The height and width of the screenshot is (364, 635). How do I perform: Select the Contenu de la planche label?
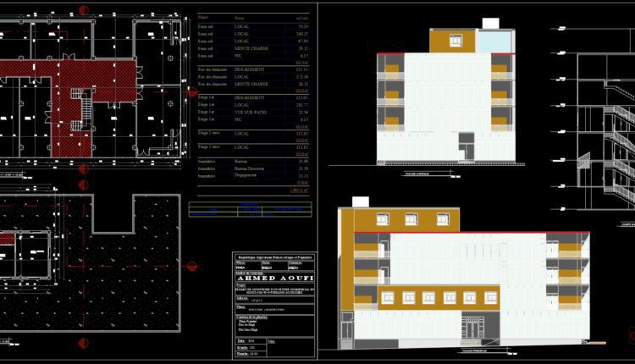(251, 317)
